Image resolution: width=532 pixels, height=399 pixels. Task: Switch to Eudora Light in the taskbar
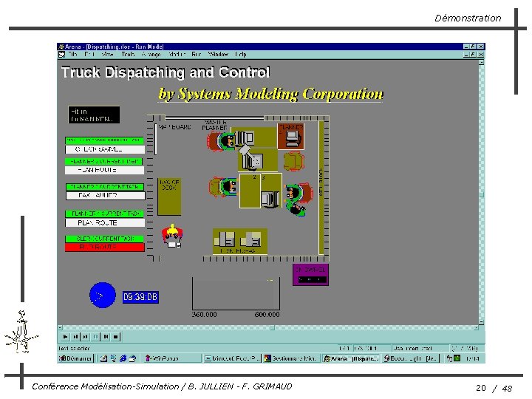410,358
